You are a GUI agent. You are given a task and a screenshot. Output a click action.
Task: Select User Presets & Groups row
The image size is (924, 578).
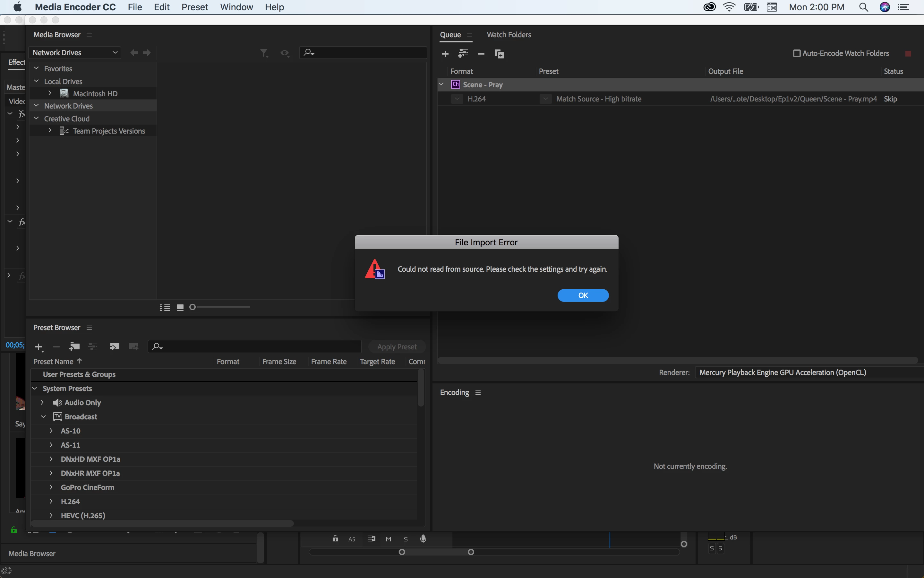(224, 374)
